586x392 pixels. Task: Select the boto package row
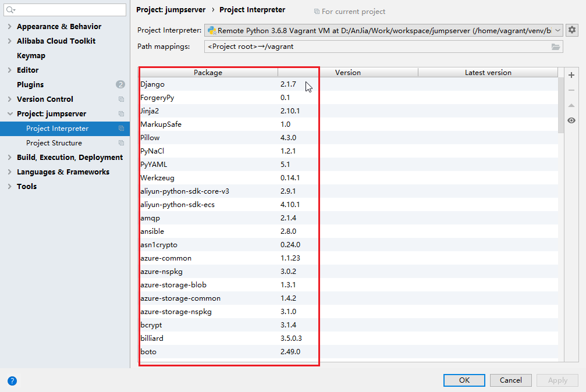tap(349, 352)
